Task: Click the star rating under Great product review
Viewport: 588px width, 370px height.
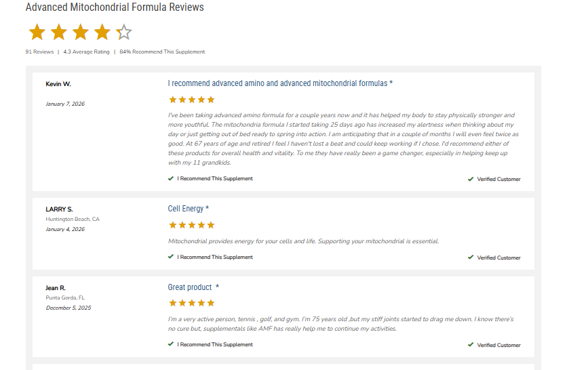Action: (x=191, y=303)
